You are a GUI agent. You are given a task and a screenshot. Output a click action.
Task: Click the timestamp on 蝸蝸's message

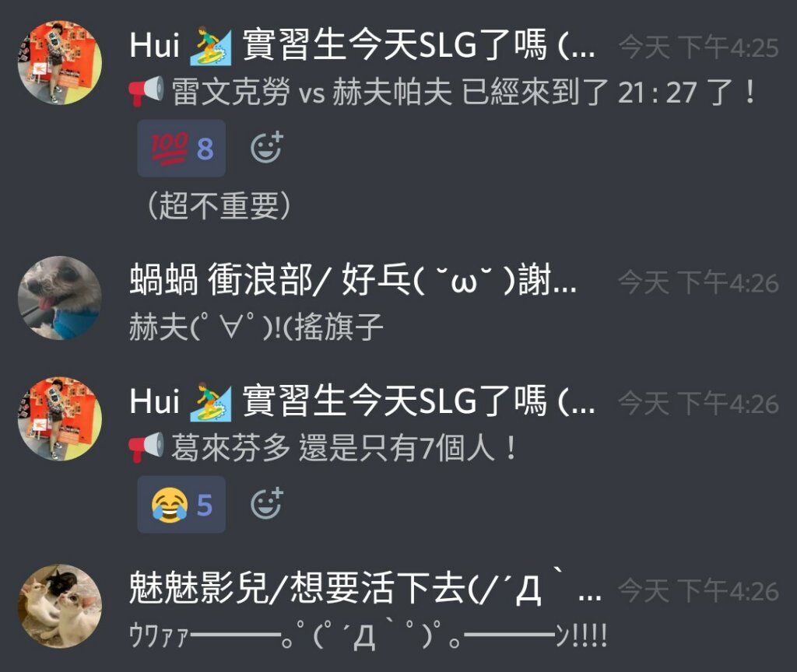coord(698,283)
